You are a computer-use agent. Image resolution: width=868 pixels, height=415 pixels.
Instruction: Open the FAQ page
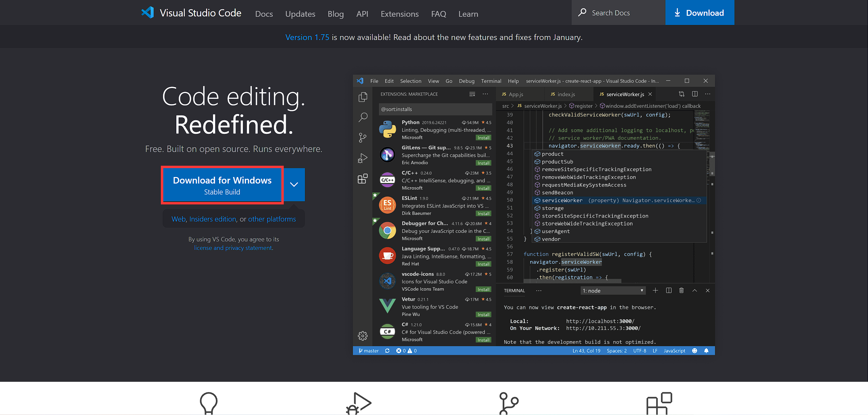point(438,14)
